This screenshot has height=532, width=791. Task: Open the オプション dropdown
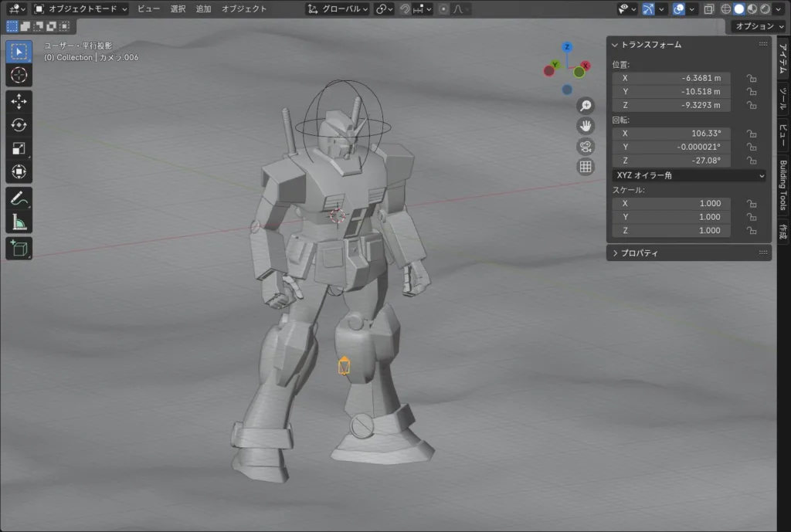(x=759, y=26)
